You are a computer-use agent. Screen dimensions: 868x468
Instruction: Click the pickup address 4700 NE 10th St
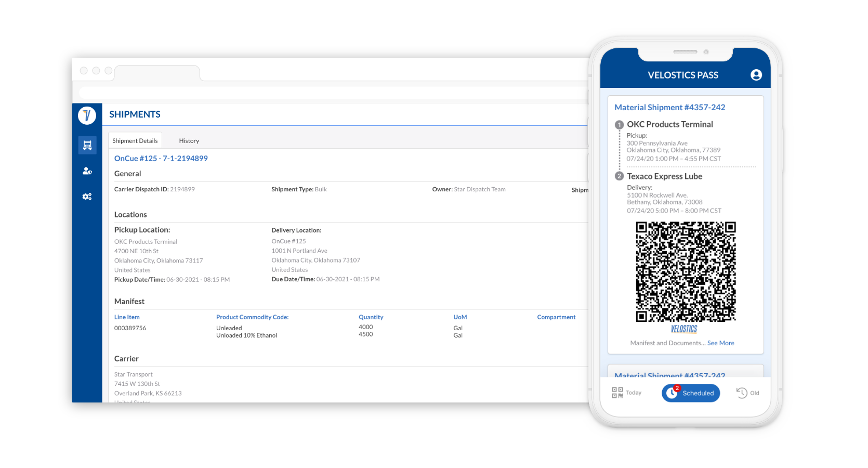(137, 251)
